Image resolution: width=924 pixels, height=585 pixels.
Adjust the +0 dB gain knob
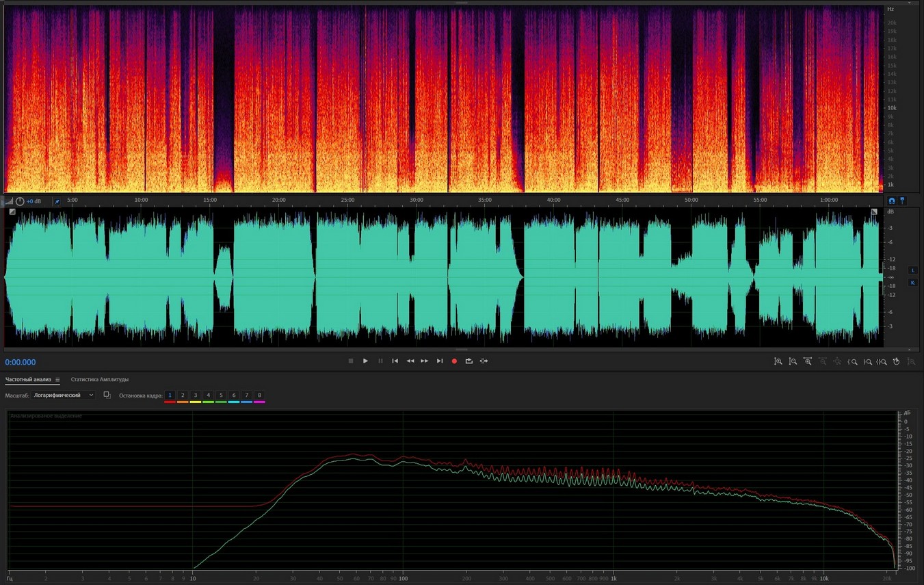[x=20, y=201]
